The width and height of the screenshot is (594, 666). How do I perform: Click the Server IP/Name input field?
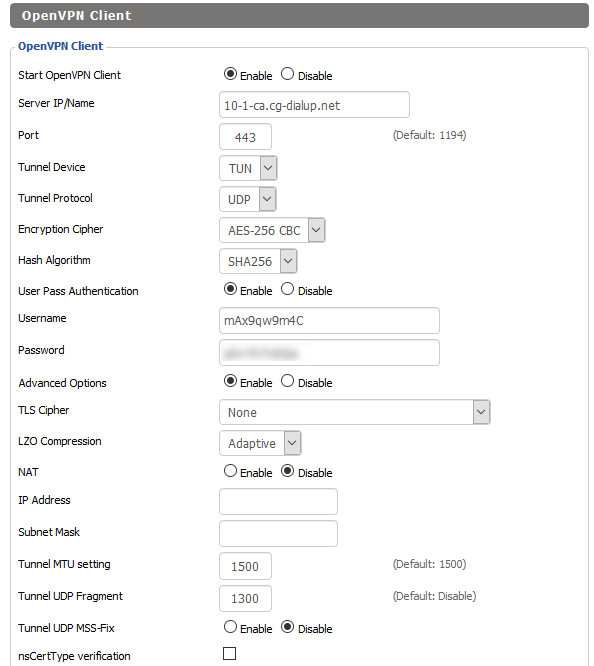(314, 105)
